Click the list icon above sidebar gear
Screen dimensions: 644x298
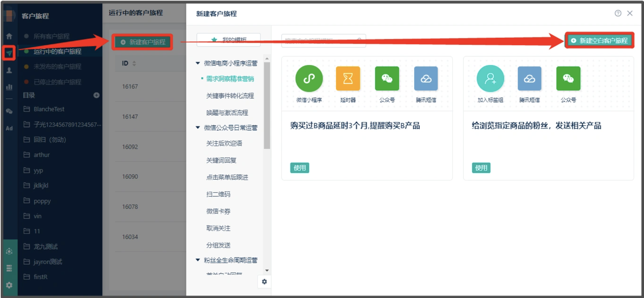9,268
